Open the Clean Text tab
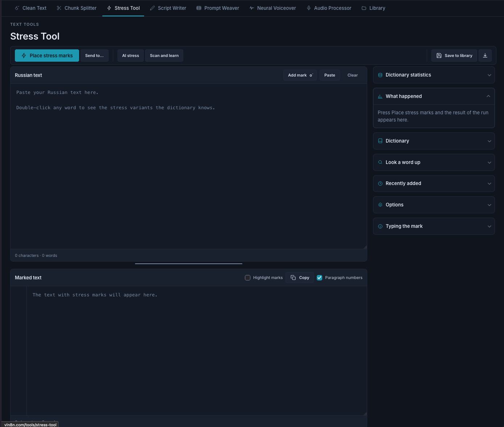Screen dimensions: 504x427 click(x=31, y=8)
